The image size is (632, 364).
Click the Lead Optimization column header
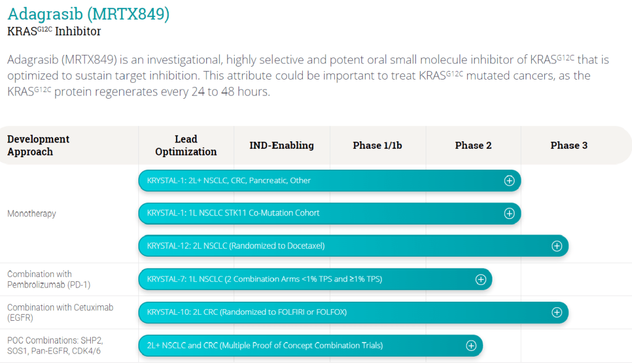coord(186,146)
